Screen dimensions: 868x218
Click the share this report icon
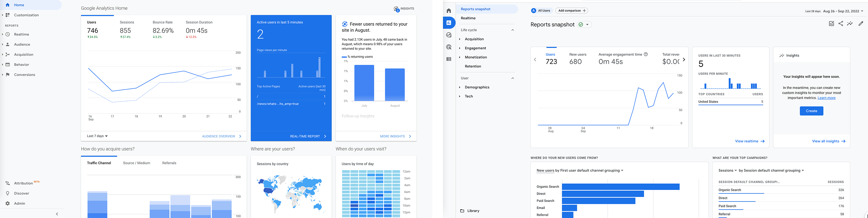point(841,24)
